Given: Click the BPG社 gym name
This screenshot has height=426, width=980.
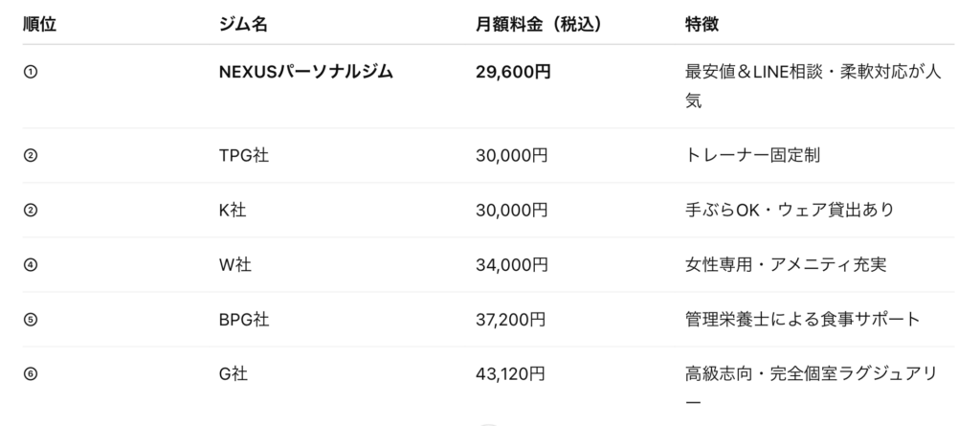Looking at the screenshot, I should click(244, 319).
